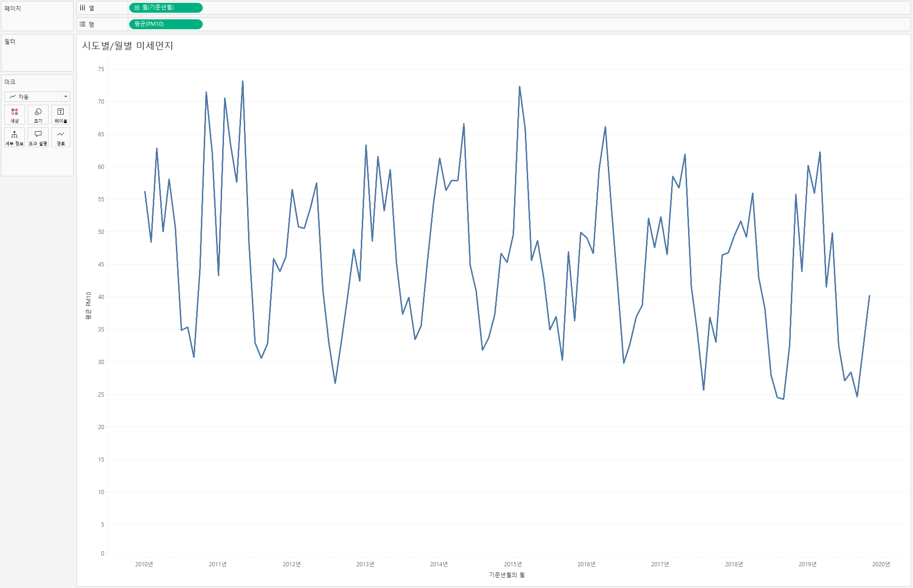This screenshot has width=913, height=588.
Task: Open the 도구 설명 (Tooltip) marks card
Action: pos(38,137)
